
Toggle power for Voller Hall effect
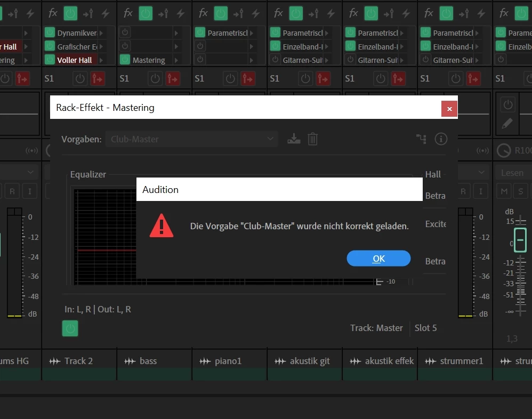[x=50, y=60]
